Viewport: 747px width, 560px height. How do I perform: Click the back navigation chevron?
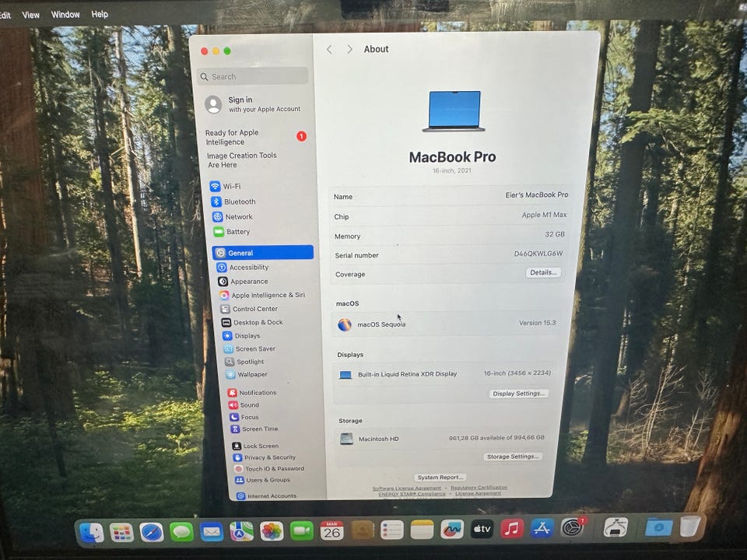click(329, 50)
